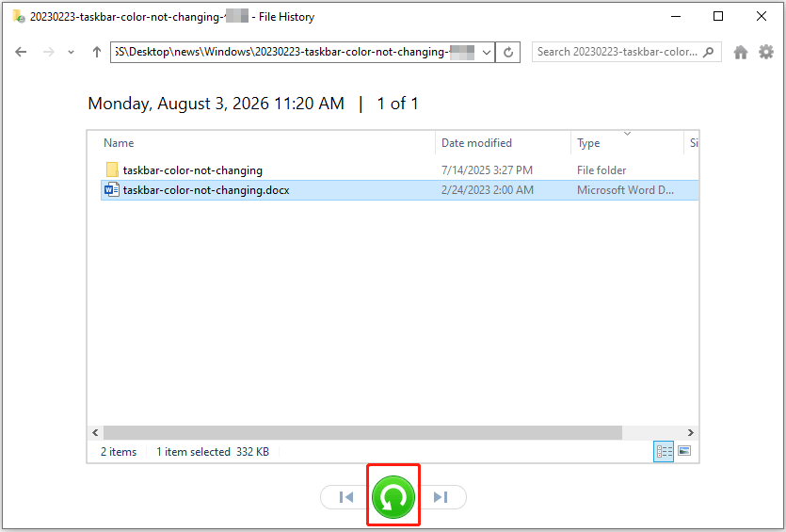Expand the address bar history dropdown

pos(487,52)
